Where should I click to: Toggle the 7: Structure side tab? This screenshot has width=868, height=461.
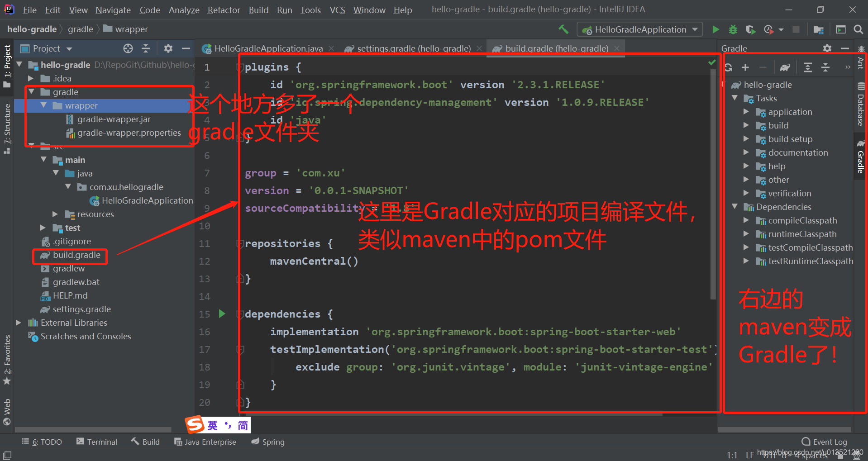7,129
